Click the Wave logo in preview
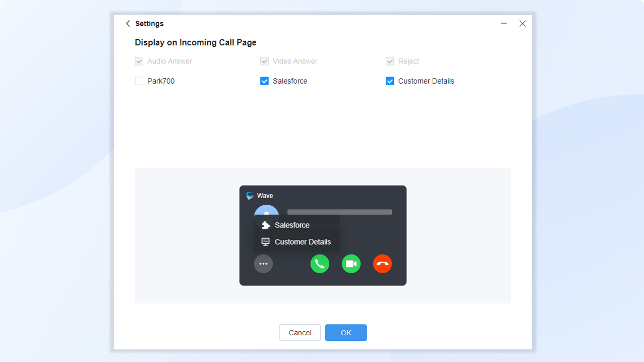 pyautogui.click(x=250, y=196)
